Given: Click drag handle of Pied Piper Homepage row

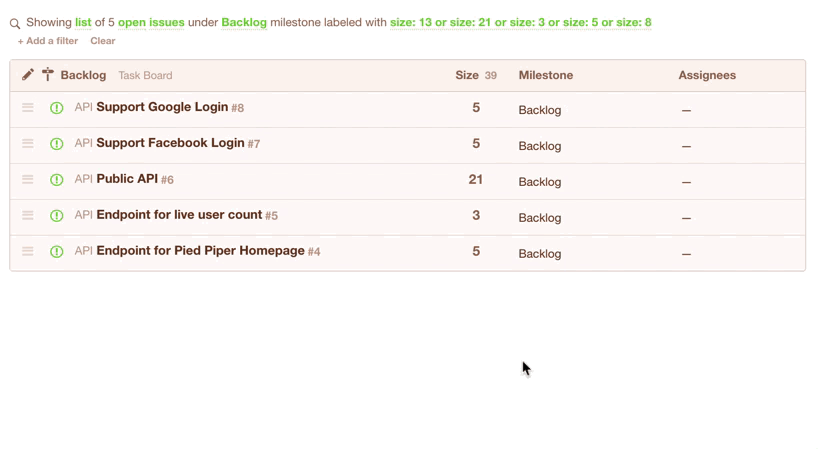Looking at the screenshot, I should [28, 251].
